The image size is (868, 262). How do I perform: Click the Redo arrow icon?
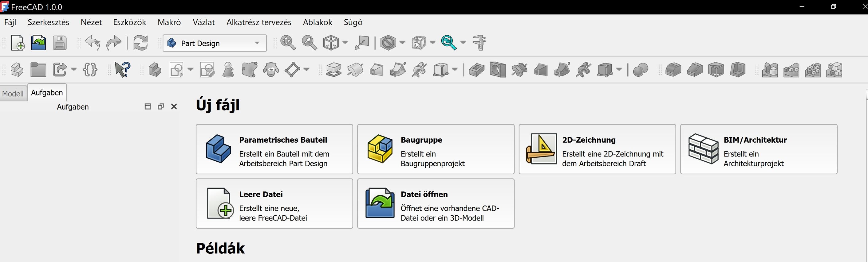coord(113,43)
